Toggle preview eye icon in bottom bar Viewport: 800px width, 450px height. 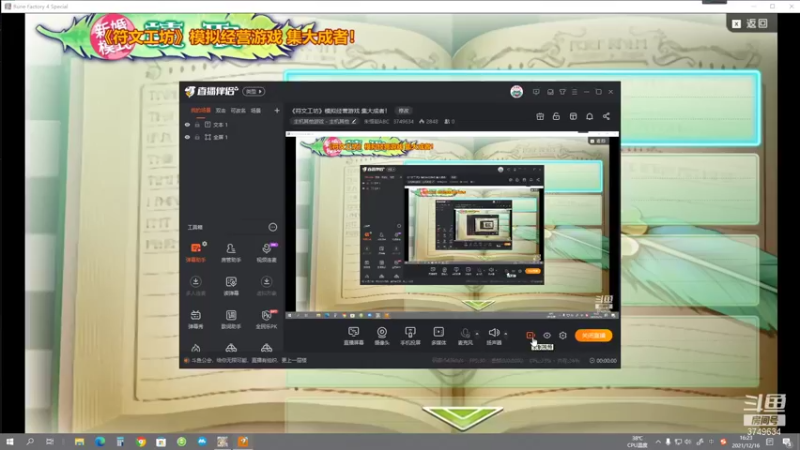point(546,335)
